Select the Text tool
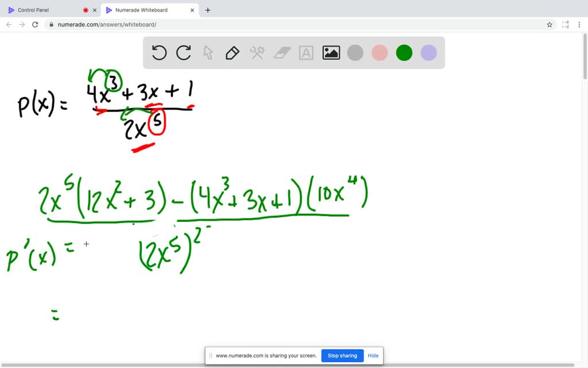Viewport: 588px width, 368px height. pyautogui.click(x=305, y=53)
